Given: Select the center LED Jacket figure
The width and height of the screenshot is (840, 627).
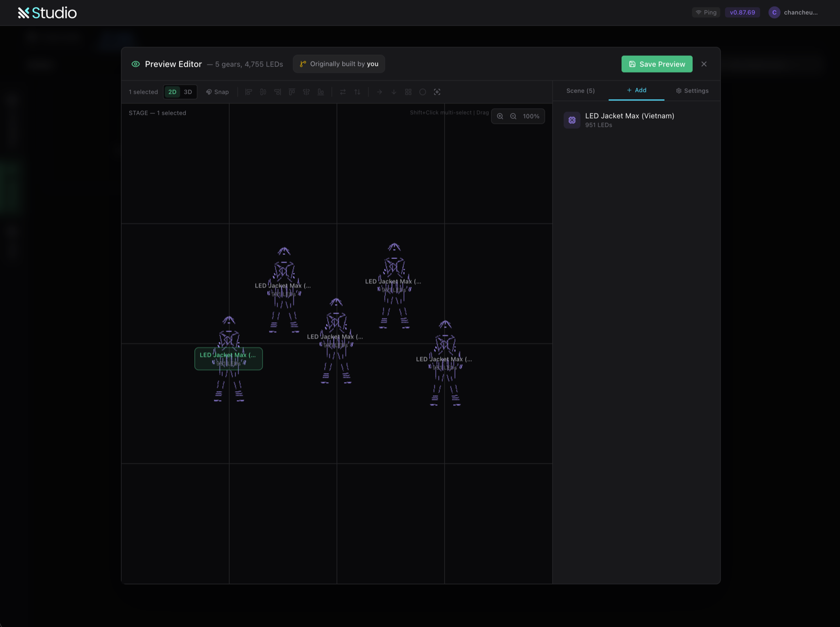Looking at the screenshot, I should click(x=336, y=340).
